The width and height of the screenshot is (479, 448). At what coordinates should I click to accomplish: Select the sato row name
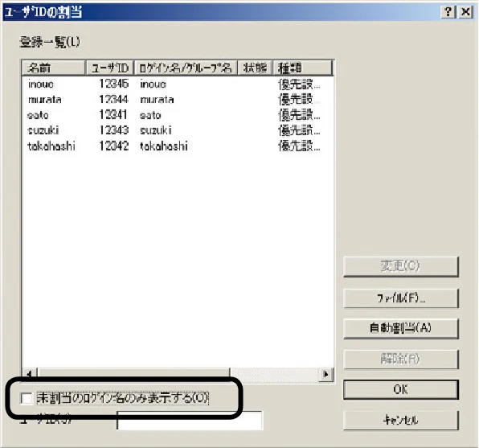pyautogui.click(x=38, y=115)
